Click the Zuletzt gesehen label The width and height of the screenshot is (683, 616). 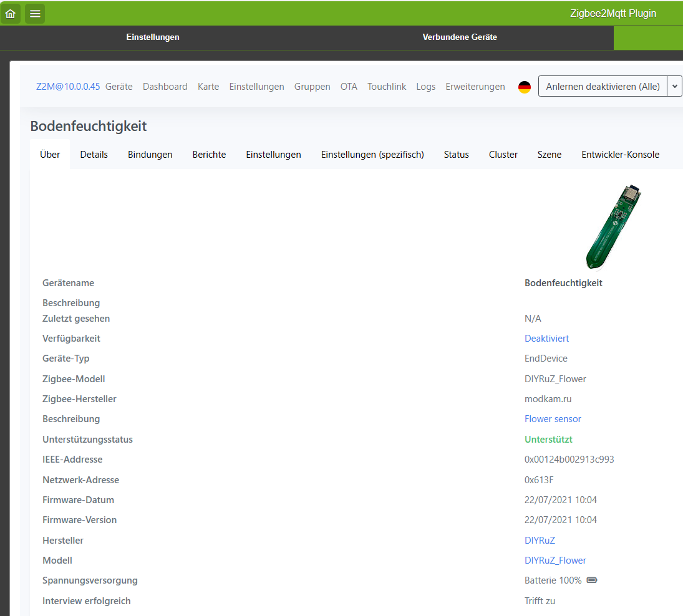[x=76, y=319]
